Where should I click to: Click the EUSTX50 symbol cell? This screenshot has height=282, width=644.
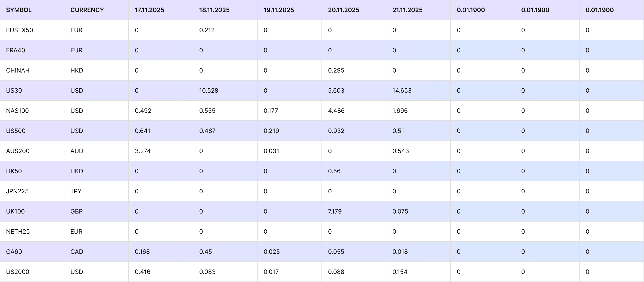click(x=20, y=30)
